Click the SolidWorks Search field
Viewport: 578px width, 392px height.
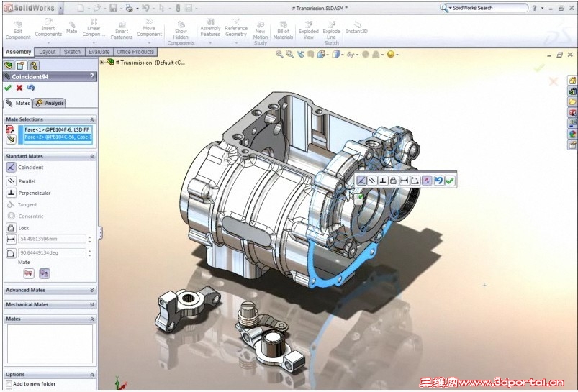pos(484,8)
